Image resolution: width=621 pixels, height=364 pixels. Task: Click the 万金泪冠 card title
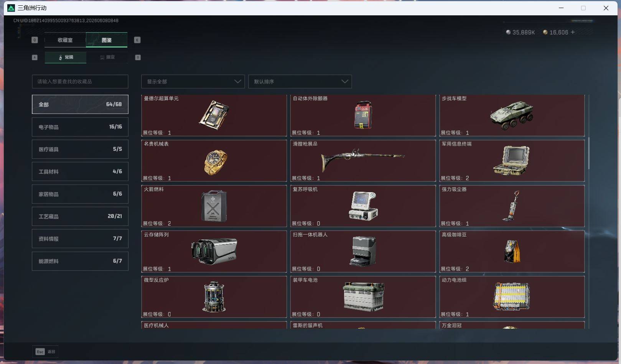[451, 325]
